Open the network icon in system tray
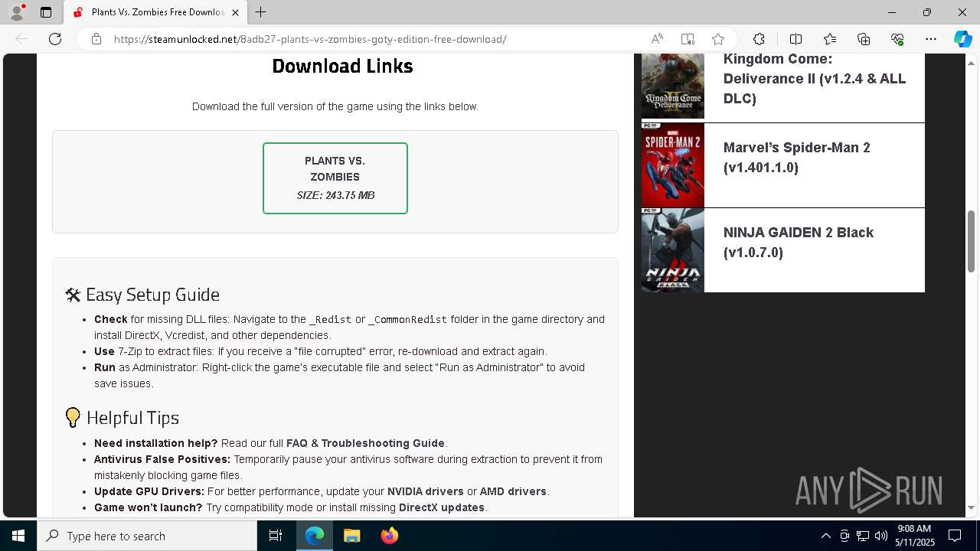Screen dimensions: 980x551 (x=863, y=536)
